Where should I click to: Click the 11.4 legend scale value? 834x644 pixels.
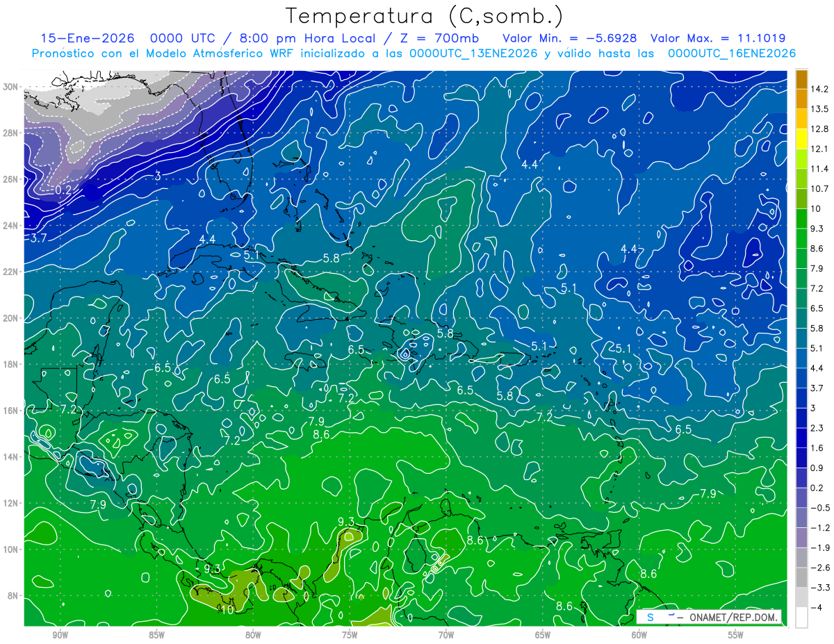click(x=820, y=169)
